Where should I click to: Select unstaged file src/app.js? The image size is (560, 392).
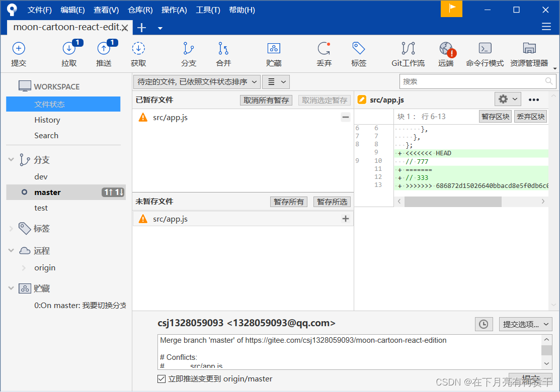click(x=243, y=219)
